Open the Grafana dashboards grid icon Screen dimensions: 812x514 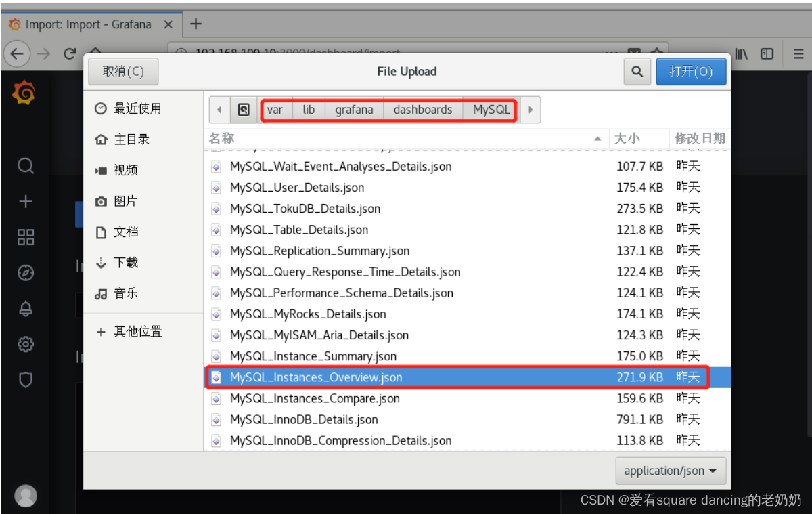pos(26,237)
